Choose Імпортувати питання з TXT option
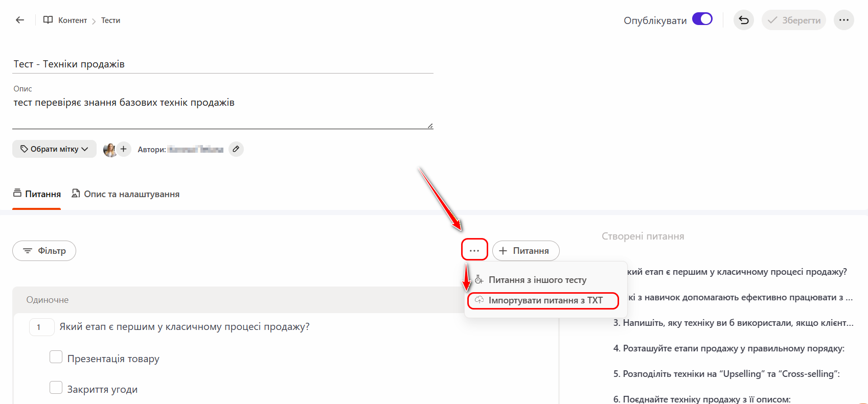 (545, 300)
